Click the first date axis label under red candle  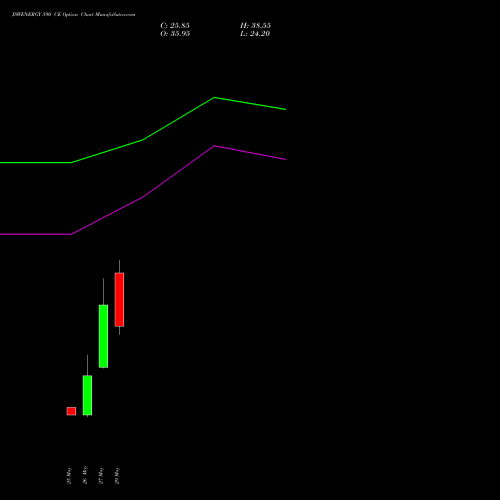click(x=69, y=475)
